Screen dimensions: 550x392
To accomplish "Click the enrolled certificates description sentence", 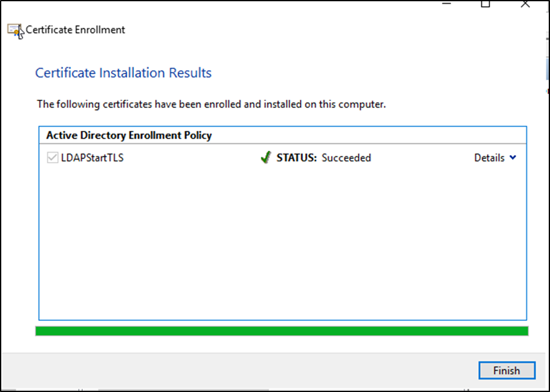I will (x=211, y=104).
